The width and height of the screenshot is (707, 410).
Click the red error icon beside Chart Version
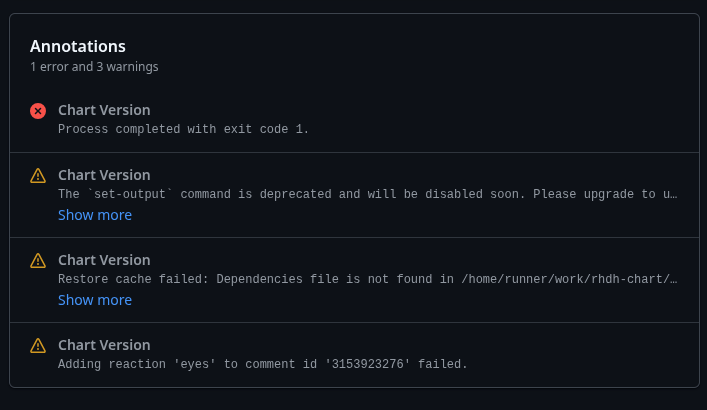pos(38,111)
